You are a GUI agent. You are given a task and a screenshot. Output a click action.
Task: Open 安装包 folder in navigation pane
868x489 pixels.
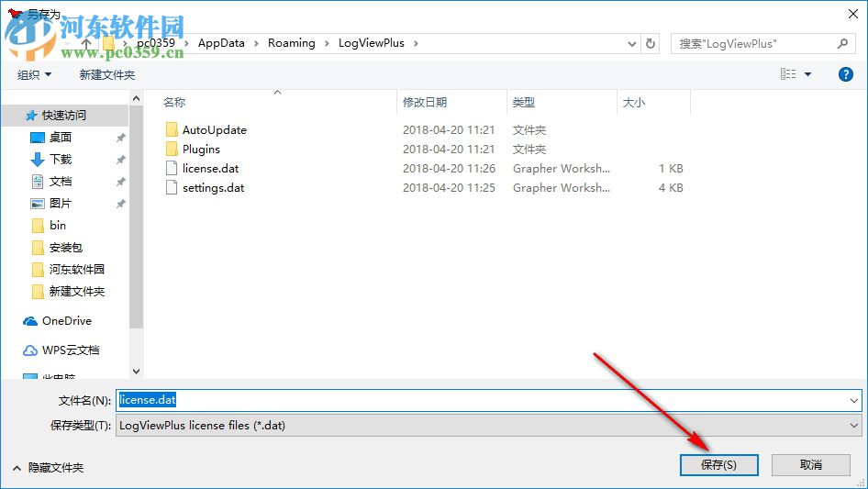pos(66,248)
